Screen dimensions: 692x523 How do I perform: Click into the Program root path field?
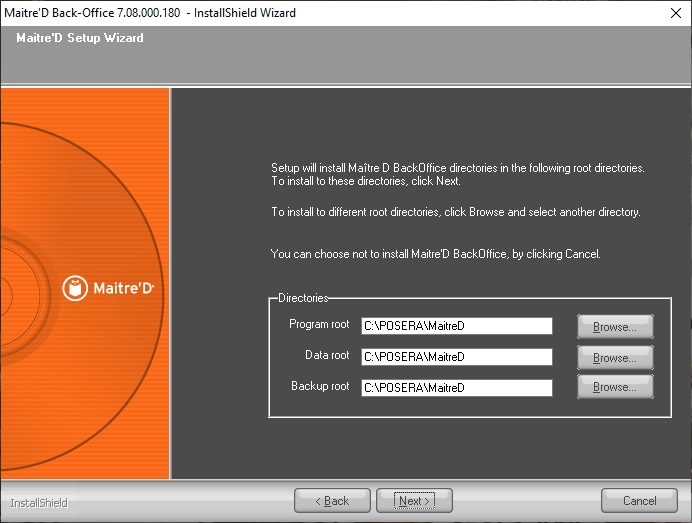click(456, 326)
